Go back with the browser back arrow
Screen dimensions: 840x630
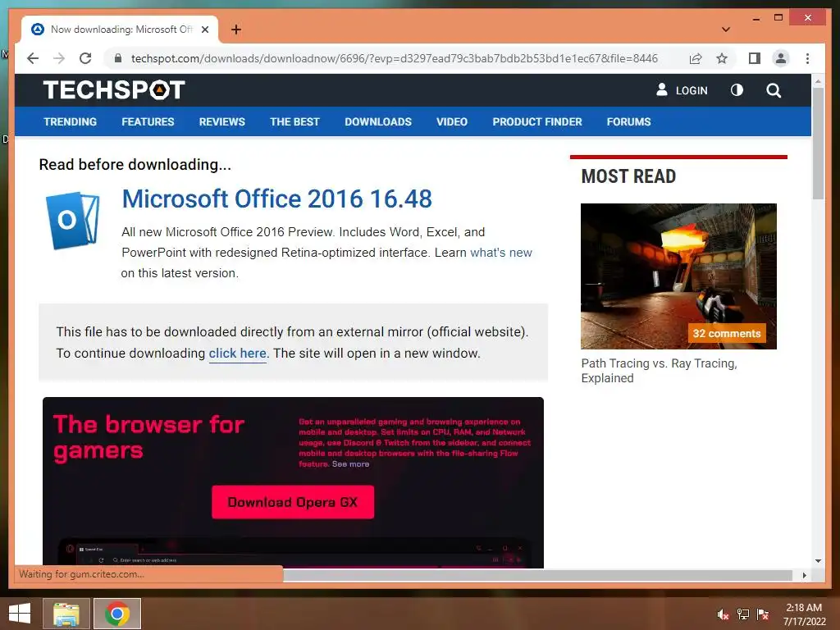[33, 58]
